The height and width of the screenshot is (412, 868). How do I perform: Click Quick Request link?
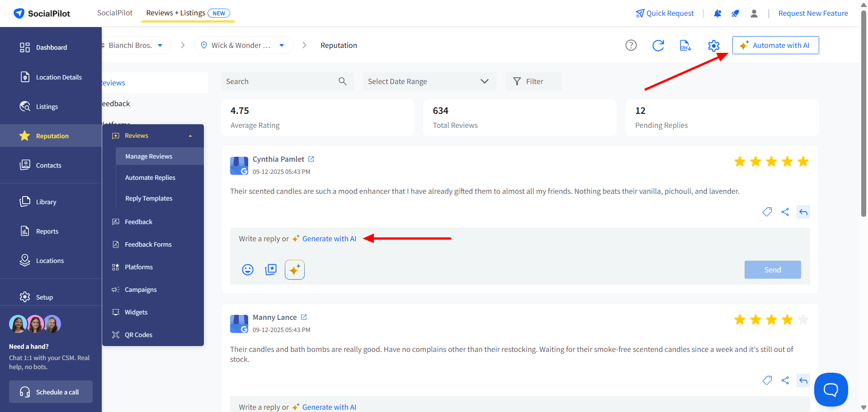(665, 14)
